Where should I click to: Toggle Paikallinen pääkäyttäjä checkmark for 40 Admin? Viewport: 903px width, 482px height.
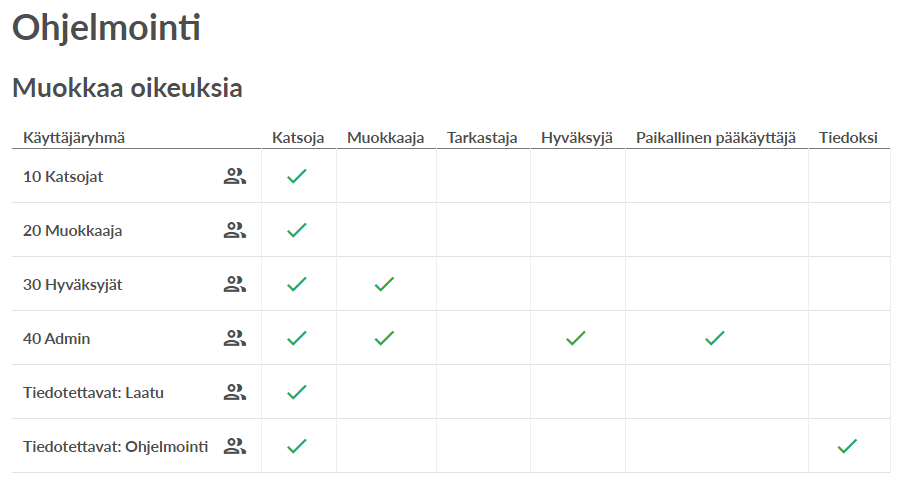715,338
